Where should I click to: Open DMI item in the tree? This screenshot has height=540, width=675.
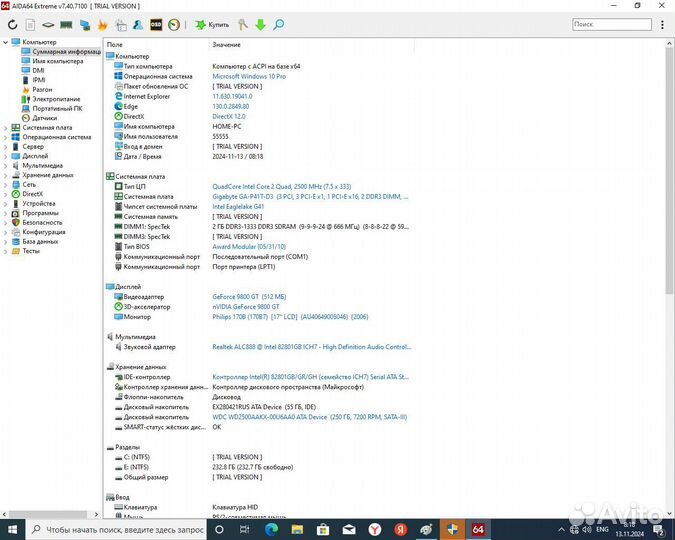tap(38, 70)
